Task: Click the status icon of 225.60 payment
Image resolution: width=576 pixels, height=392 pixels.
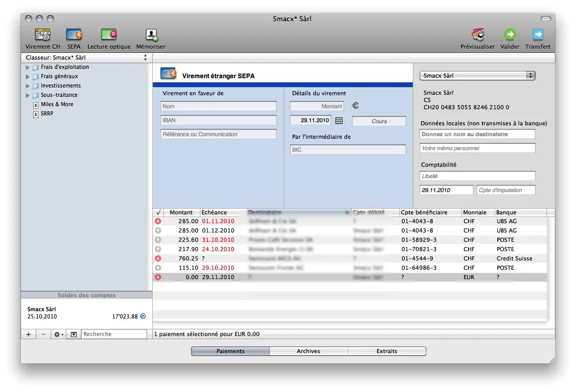Action: coord(158,240)
